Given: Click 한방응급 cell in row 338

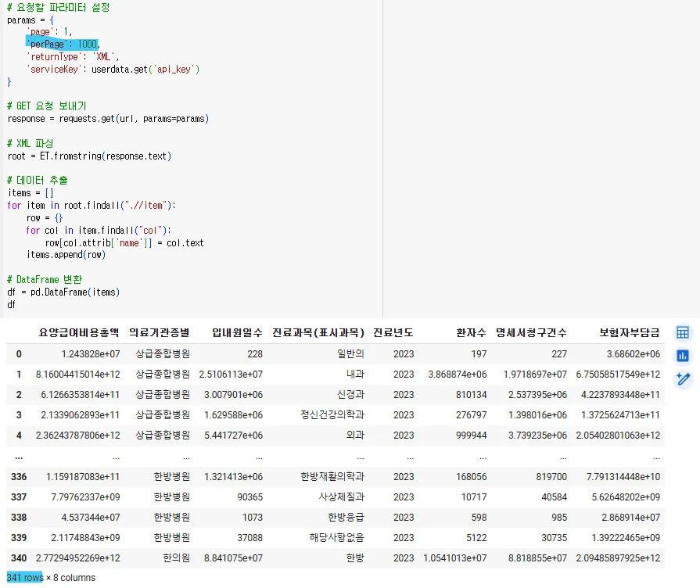Looking at the screenshot, I should (x=346, y=518).
